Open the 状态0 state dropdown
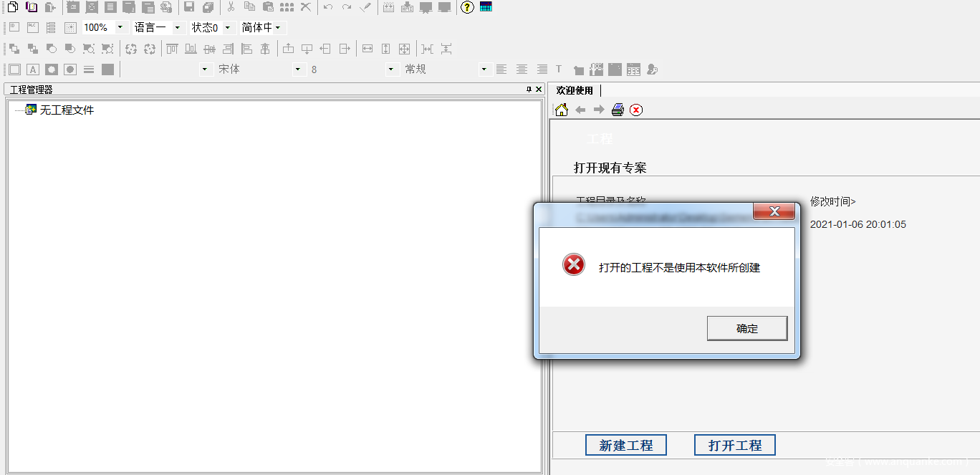The width and height of the screenshot is (980, 475). tap(227, 27)
